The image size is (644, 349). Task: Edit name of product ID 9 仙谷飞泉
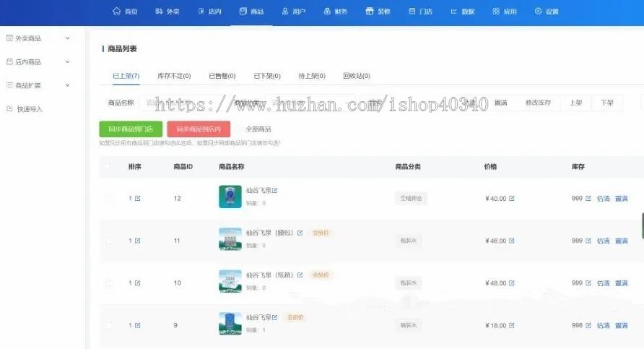[x=275, y=317]
